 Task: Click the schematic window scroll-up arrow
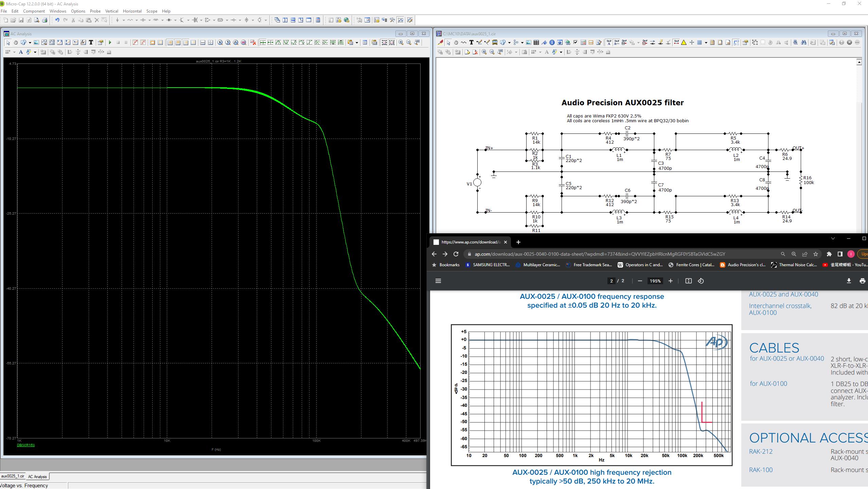(859, 62)
